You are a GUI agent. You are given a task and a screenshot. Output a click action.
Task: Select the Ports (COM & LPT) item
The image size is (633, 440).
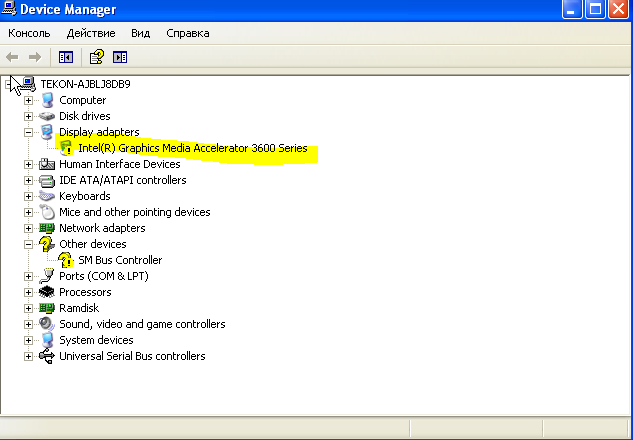tap(99, 276)
